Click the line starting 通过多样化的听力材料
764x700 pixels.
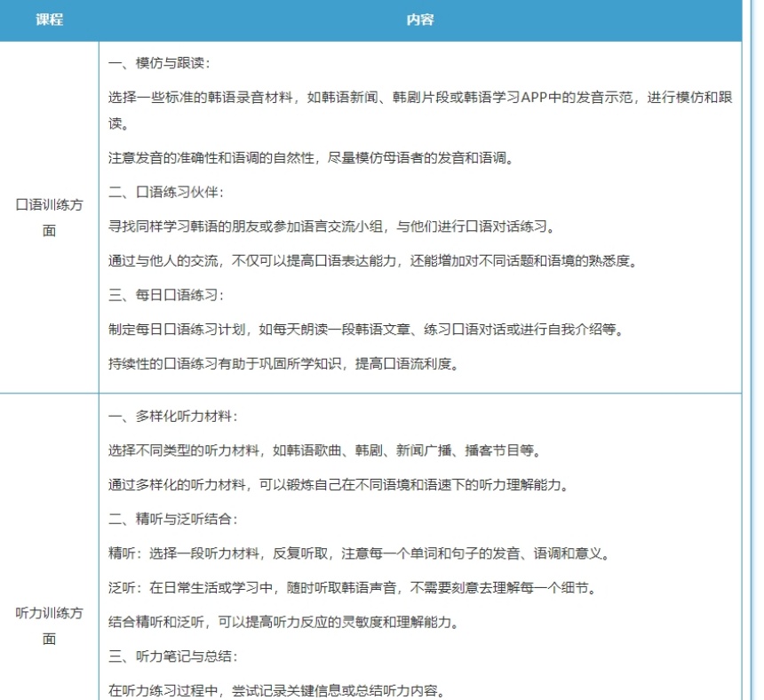(x=338, y=485)
